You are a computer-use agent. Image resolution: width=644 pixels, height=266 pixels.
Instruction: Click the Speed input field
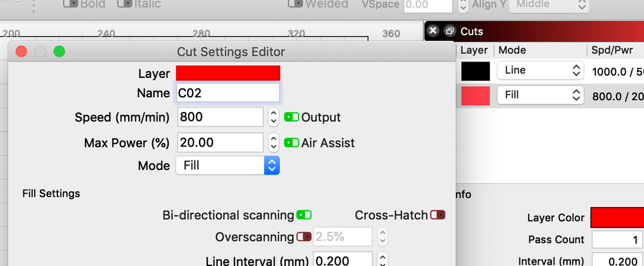click(220, 117)
